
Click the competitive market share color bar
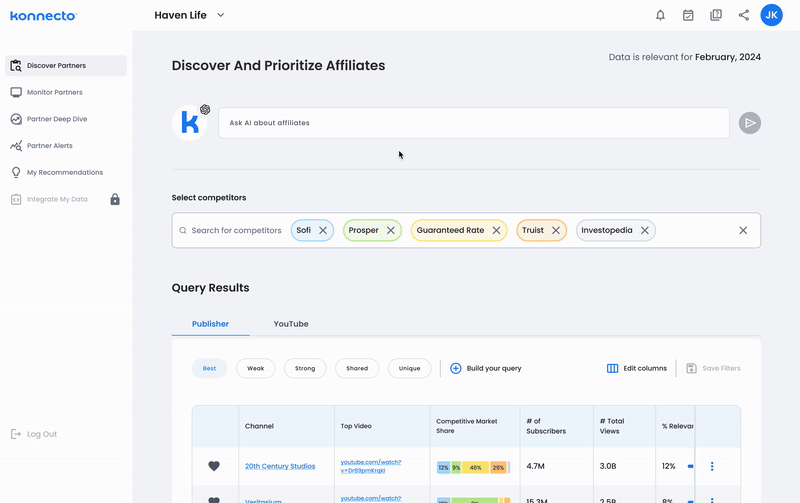tap(473, 467)
